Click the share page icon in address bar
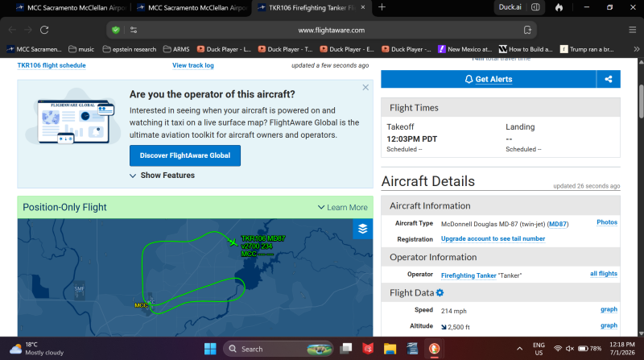The image size is (644, 360). click(x=527, y=30)
